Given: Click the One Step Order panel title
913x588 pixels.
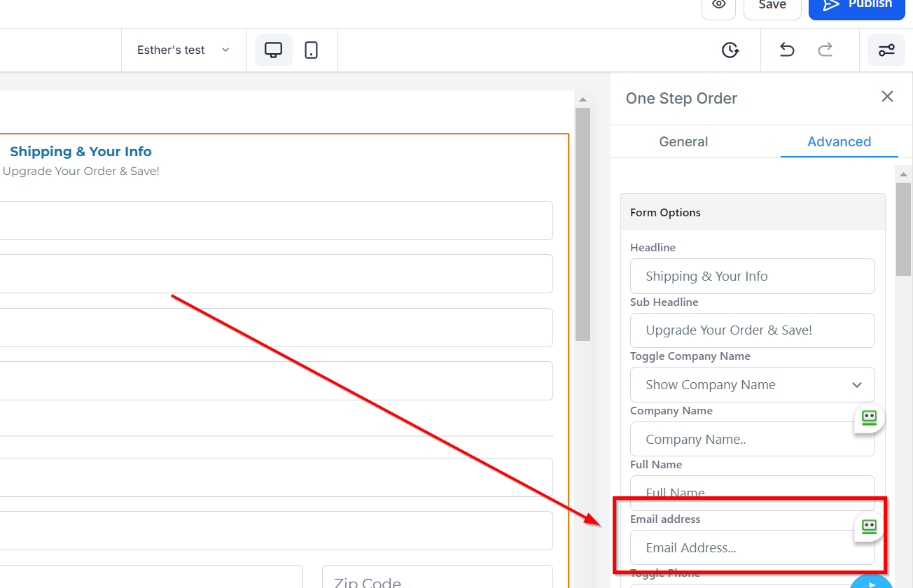Looking at the screenshot, I should click(x=681, y=99).
